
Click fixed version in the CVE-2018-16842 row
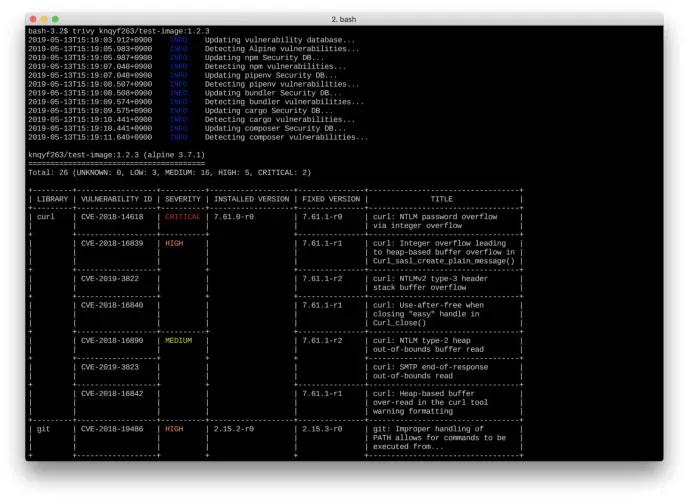(x=322, y=393)
